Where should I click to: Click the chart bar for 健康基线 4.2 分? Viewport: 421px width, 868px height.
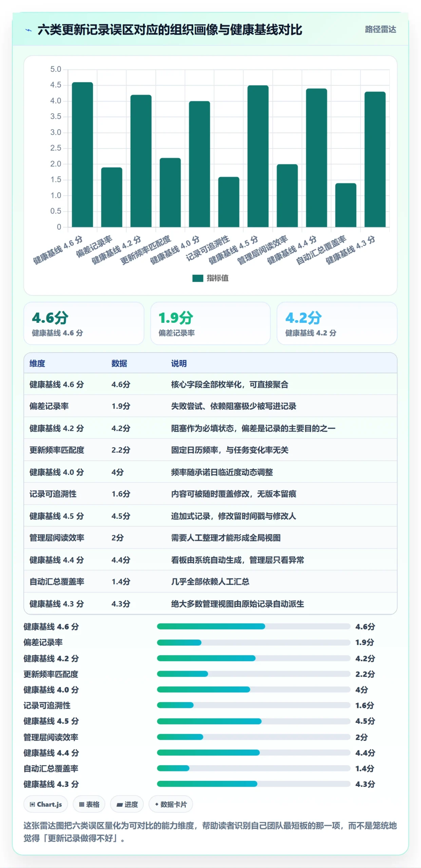point(141,161)
